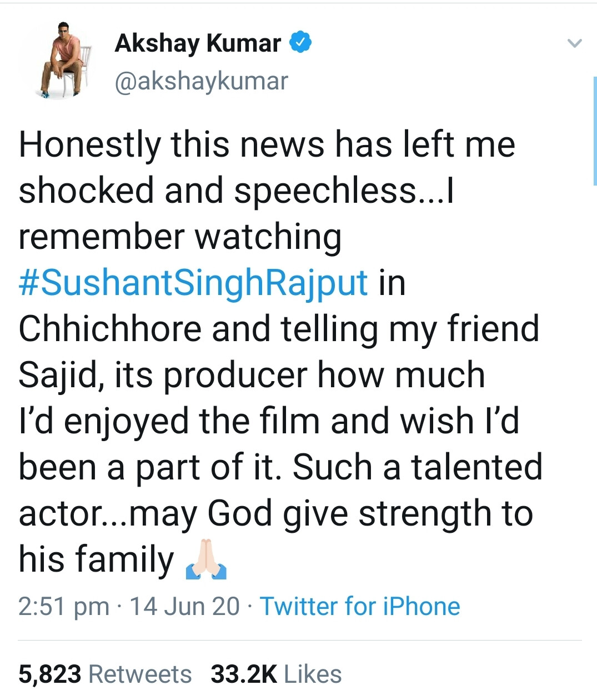Click the blue scrollbar indicator
Viewport: 597px width, 700px height.
coord(594,131)
